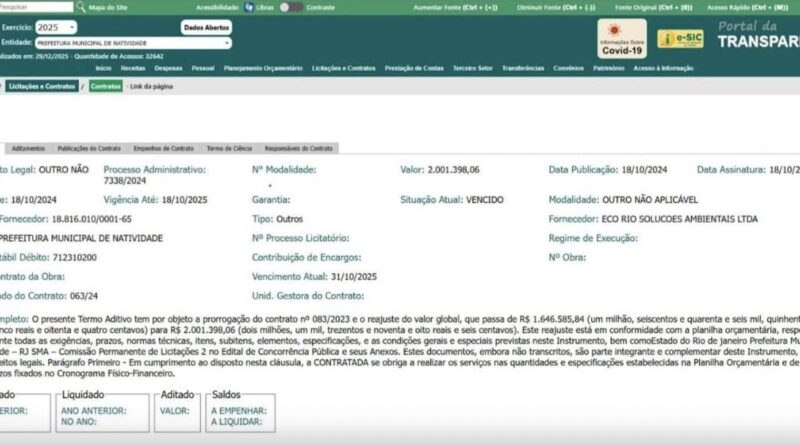800x445 pixels.
Task: View the Responsáveis do Contrato tab
Action: [x=299, y=148]
